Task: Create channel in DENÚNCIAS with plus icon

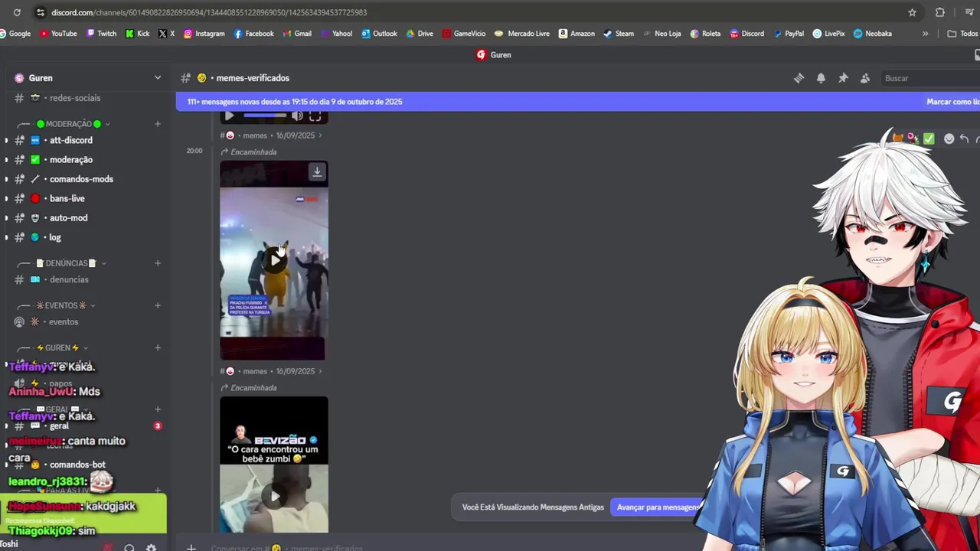Action: tap(158, 263)
